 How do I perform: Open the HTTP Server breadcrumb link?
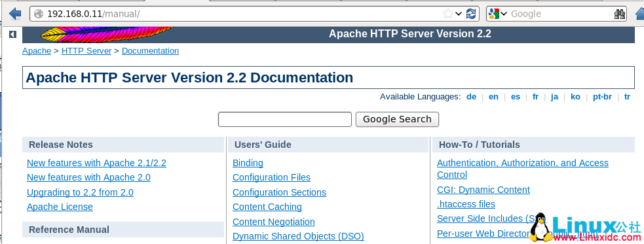[x=86, y=51]
